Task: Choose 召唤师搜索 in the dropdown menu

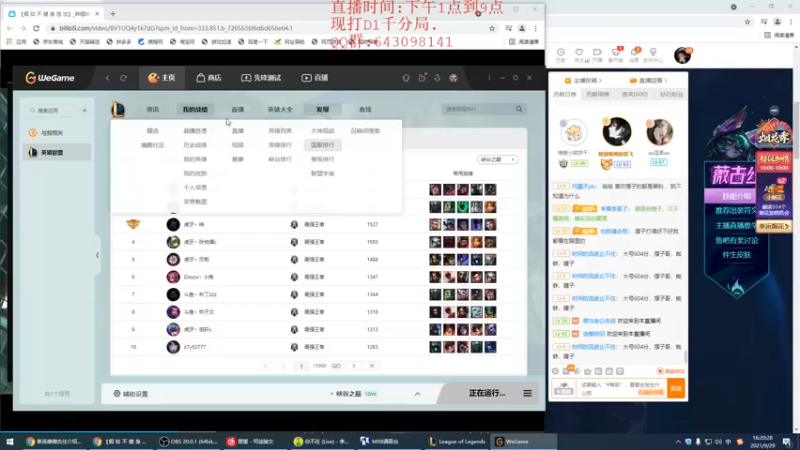Action: 365,131
